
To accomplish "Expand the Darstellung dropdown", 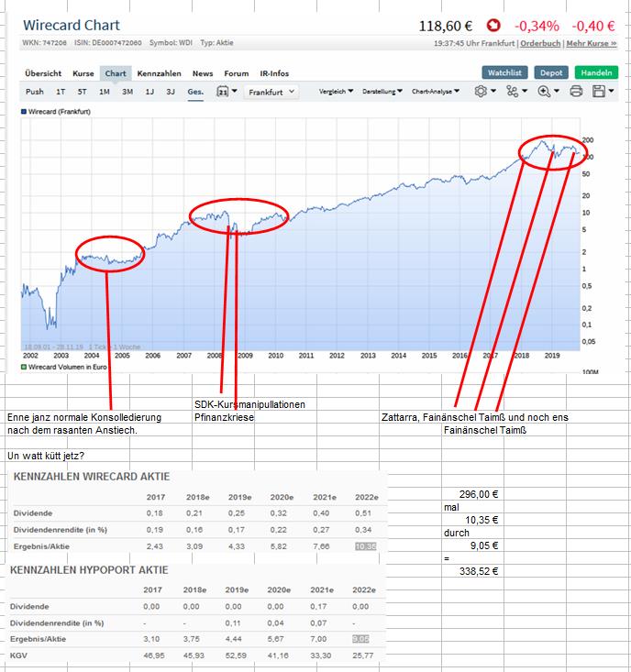I will click(382, 92).
